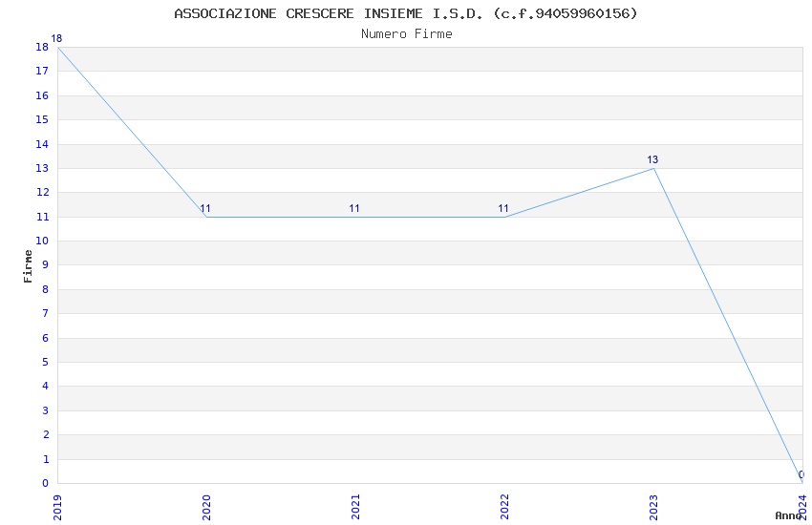The height and width of the screenshot is (525, 812).
Task: Click y-axis tick label 5
Action: point(45,362)
